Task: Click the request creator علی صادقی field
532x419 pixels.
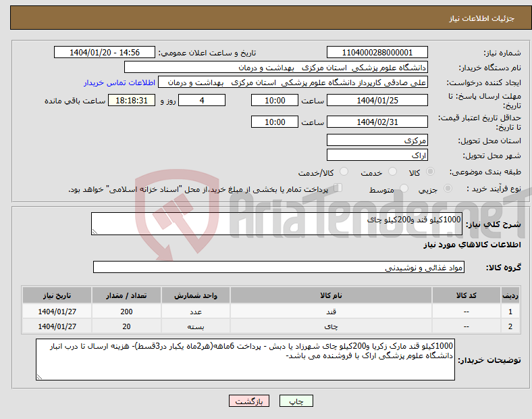Action: tap(293, 82)
